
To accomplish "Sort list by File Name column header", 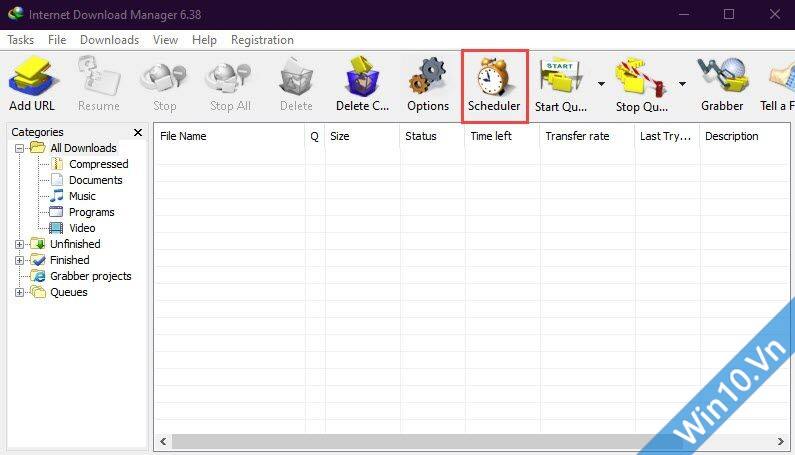I will 228,136.
